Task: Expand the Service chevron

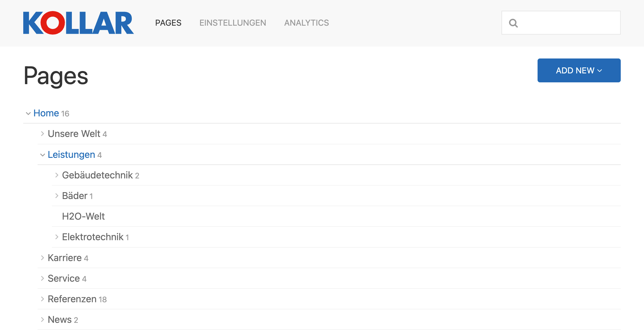Action: 42,278
